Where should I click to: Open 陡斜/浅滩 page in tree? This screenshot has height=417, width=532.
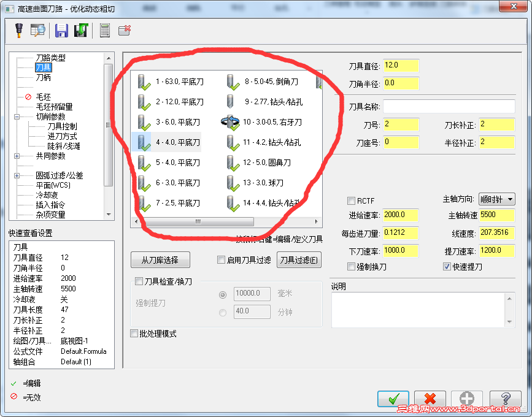[64, 146]
